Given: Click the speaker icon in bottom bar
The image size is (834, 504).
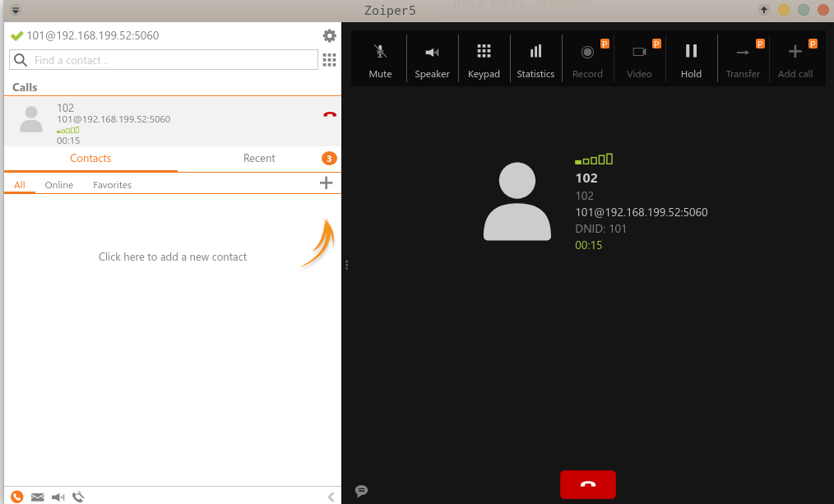Looking at the screenshot, I should [58, 497].
